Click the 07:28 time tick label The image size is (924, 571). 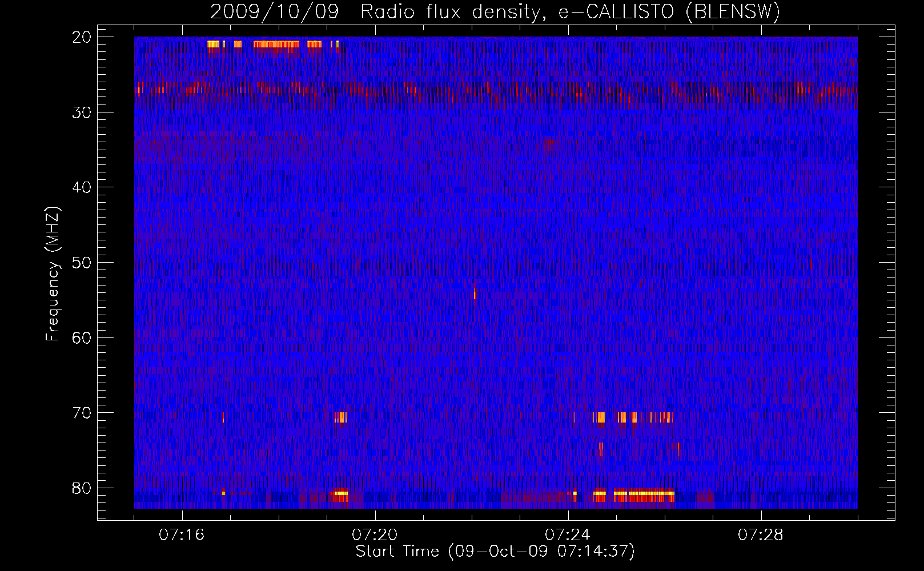coord(761,535)
